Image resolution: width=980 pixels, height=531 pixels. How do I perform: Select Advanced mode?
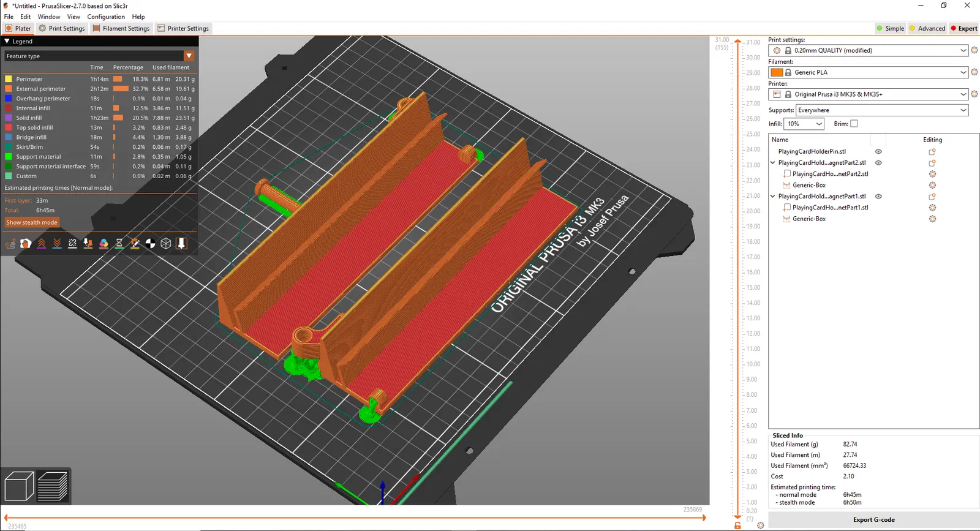[927, 28]
